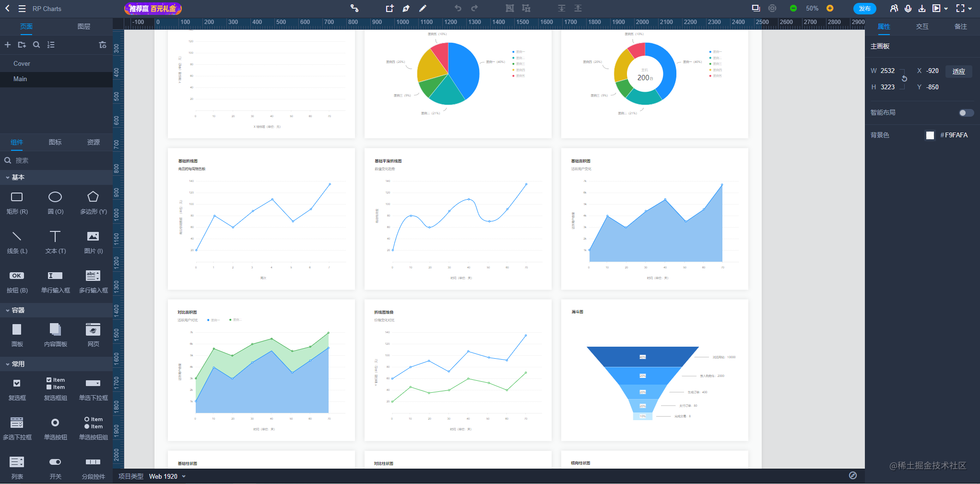Switch to the 资源 resources tab
This screenshot has height=484, width=980.
coord(94,142)
